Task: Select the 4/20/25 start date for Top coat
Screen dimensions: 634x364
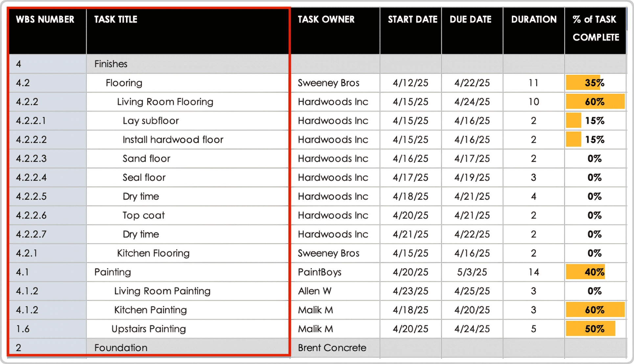Action: pos(411,215)
